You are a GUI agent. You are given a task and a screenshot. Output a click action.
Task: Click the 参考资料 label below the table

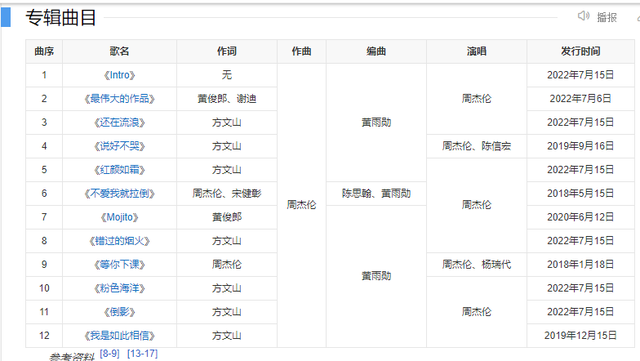(72, 357)
